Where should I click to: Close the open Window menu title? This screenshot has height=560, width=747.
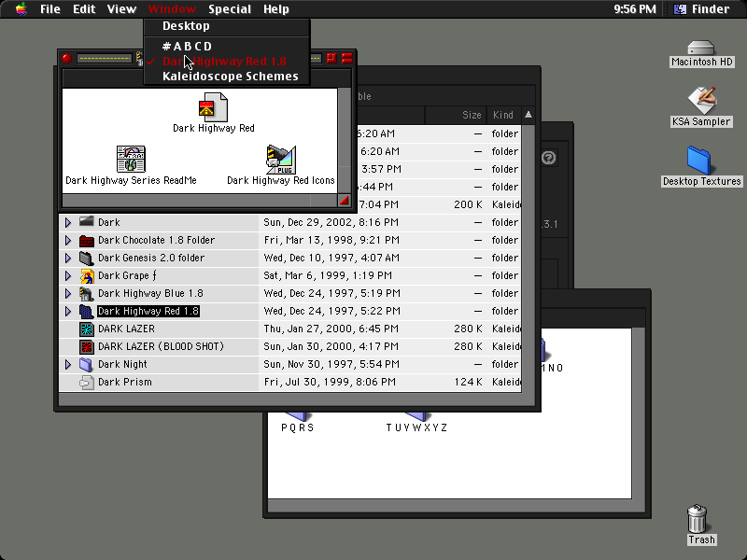[x=172, y=9]
